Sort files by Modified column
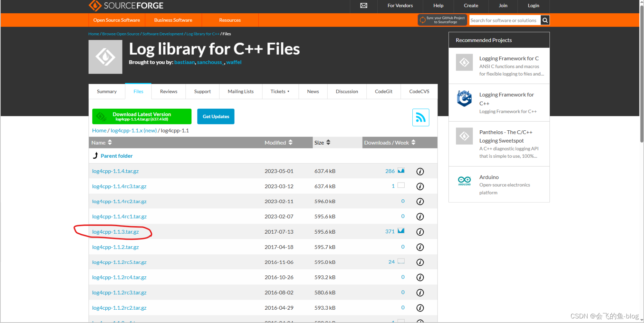 pyautogui.click(x=279, y=143)
